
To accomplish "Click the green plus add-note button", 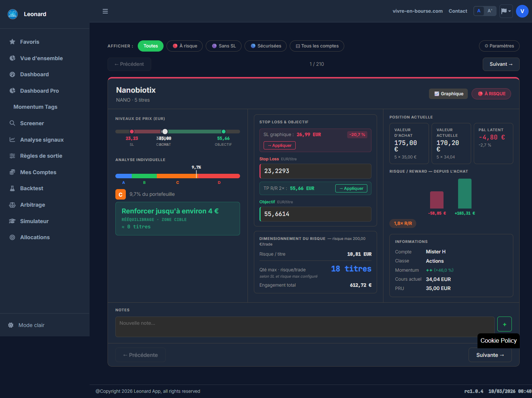I will [x=504, y=324].
